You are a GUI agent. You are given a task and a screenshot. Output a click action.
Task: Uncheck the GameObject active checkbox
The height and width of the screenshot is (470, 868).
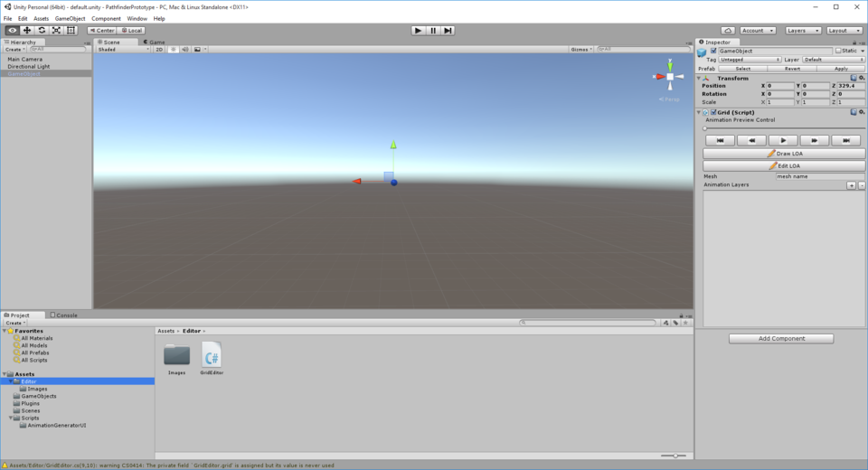click(713, 51)
